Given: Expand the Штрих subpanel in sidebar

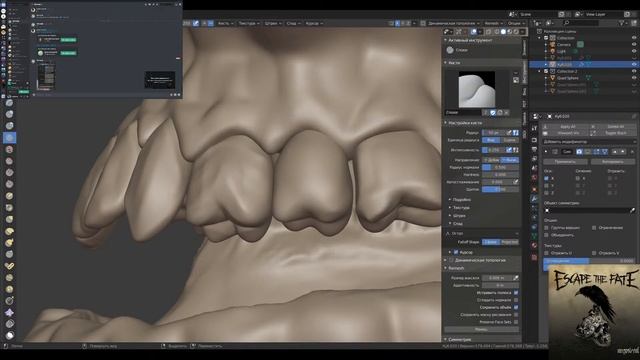Looking at the screenshot, I should click(x=450, y=216).
